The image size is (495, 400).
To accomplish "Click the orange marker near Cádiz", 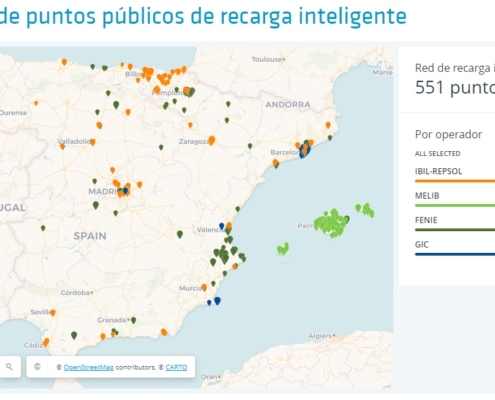I will click(46, 342).
